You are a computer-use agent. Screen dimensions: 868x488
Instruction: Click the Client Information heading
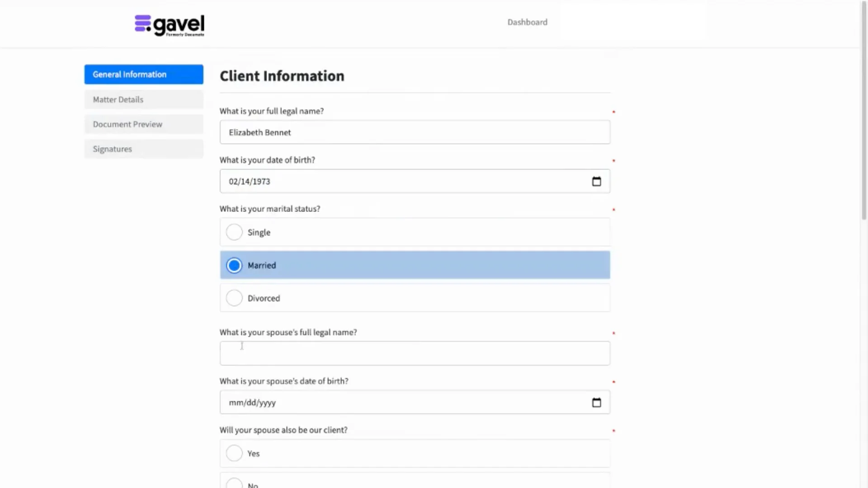point(282,76)
